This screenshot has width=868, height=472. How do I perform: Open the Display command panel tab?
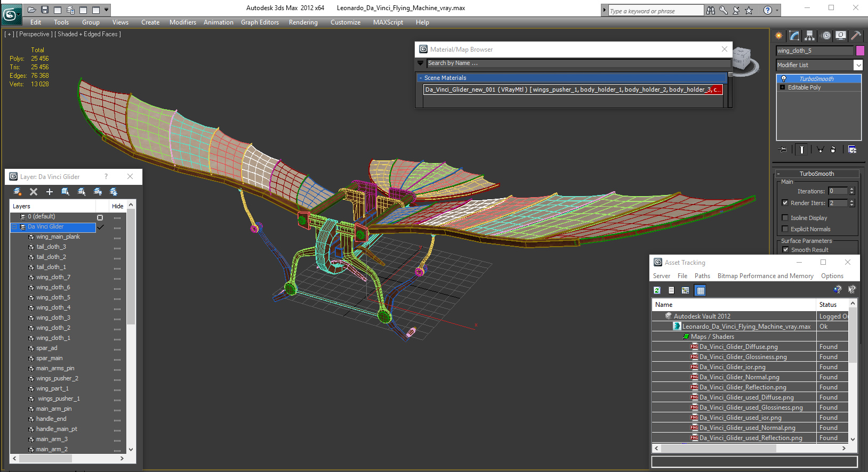pyautogui.click(x=841, y=36)
